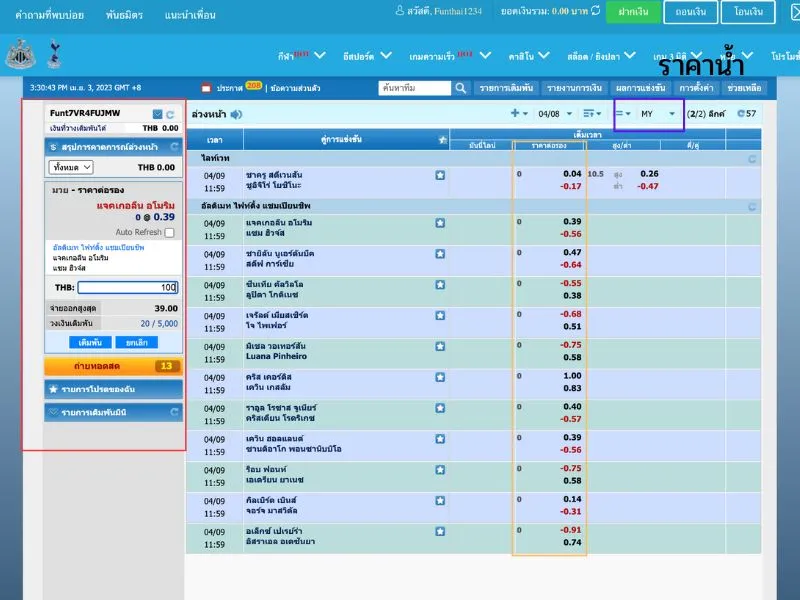
Task: Star the match with 0.14 / -0.31 odds
Action: 440,501
